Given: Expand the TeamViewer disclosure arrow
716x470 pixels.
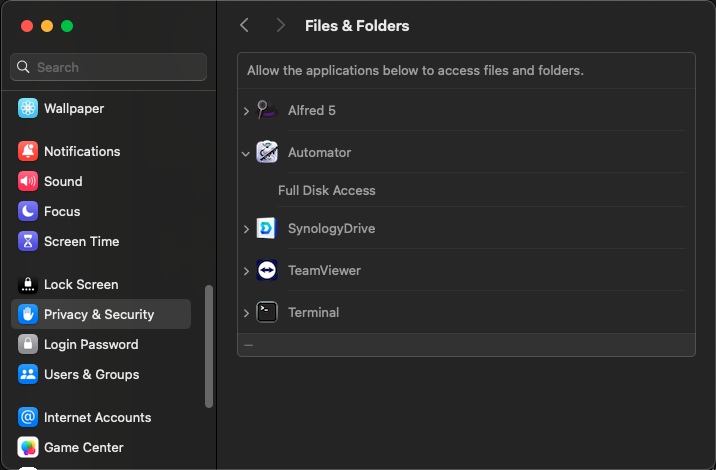Looking at the screenshot, I should (x=246, y=272).
